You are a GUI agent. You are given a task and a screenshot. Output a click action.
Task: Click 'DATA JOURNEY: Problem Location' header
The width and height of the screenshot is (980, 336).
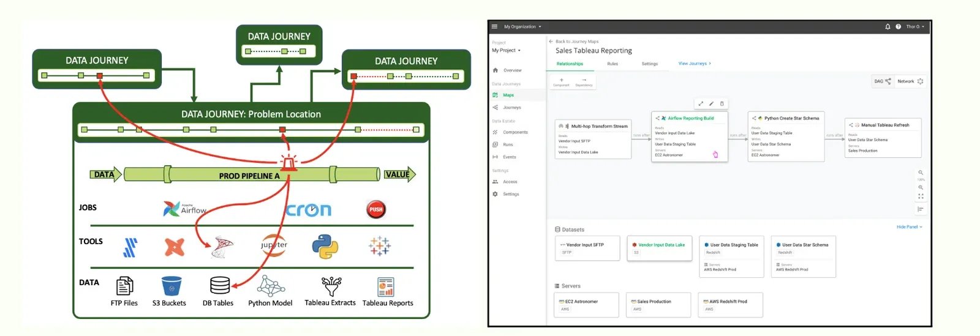pyautogui.click(x=251, y=114)
